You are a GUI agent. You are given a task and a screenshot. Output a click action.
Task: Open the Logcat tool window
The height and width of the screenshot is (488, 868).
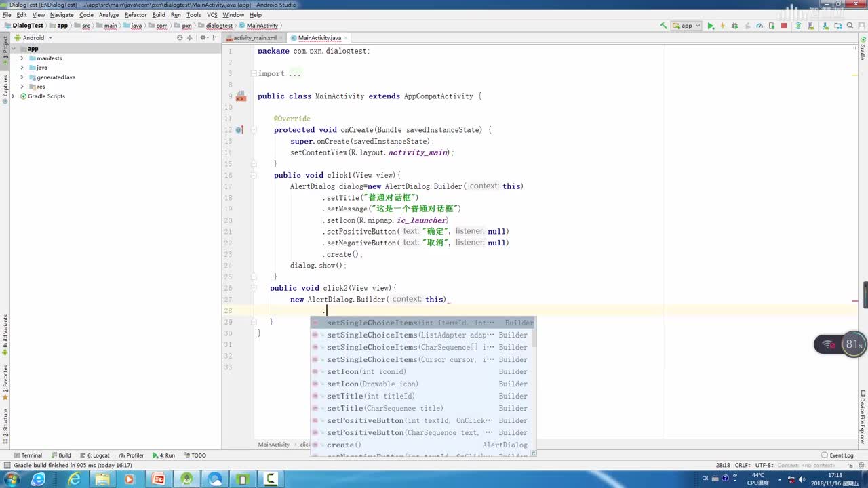95,455
